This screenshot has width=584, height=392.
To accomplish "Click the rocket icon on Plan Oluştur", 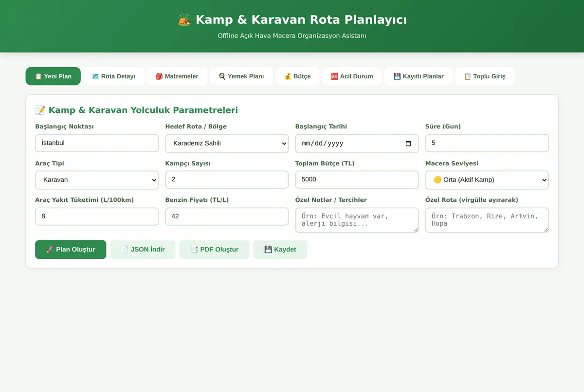I will coord(50,249).
